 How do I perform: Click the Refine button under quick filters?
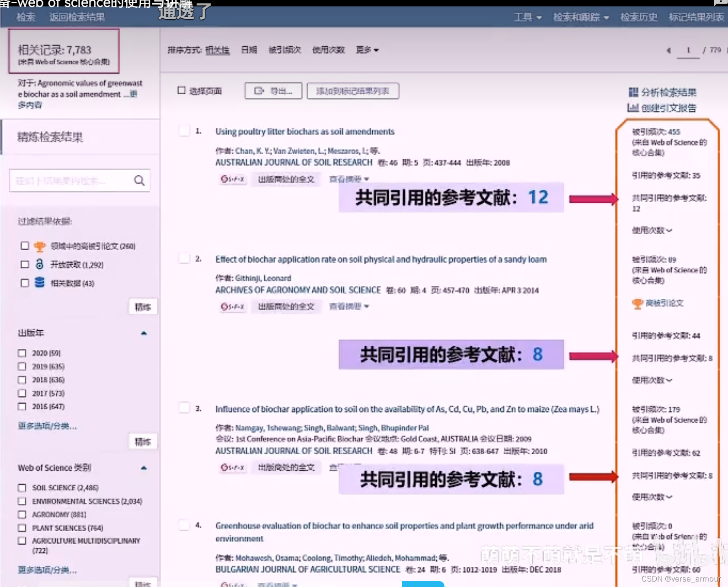(143, 307)
